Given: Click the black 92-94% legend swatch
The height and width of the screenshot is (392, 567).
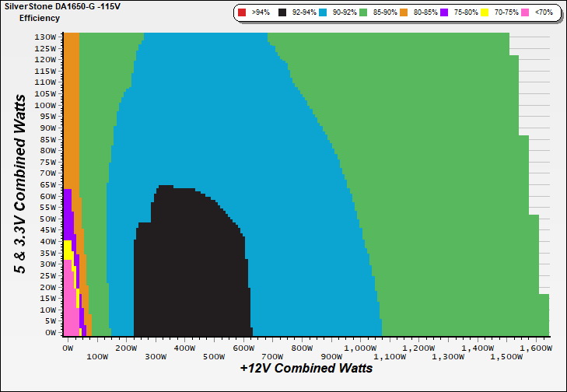Looking at the screenshot, I should [282, 13].
